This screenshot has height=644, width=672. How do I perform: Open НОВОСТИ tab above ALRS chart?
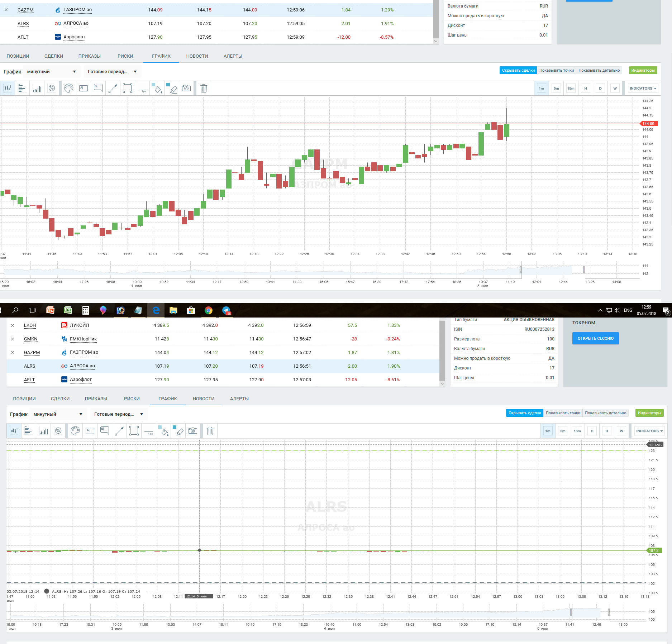click(204, 399)
